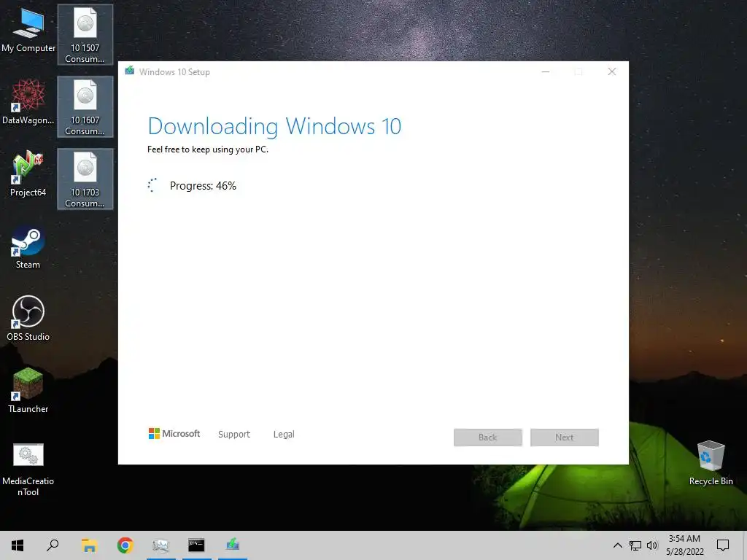Switch to Task Manager taskbar icon
Image resolution: width=747 pixels, height=560 pixels.
(x=160, y=545)
